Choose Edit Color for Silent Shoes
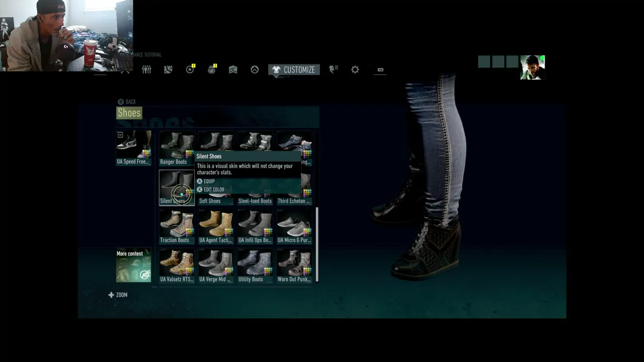Image resolution: width=644 pixels, height=362 pixels. 211,190
